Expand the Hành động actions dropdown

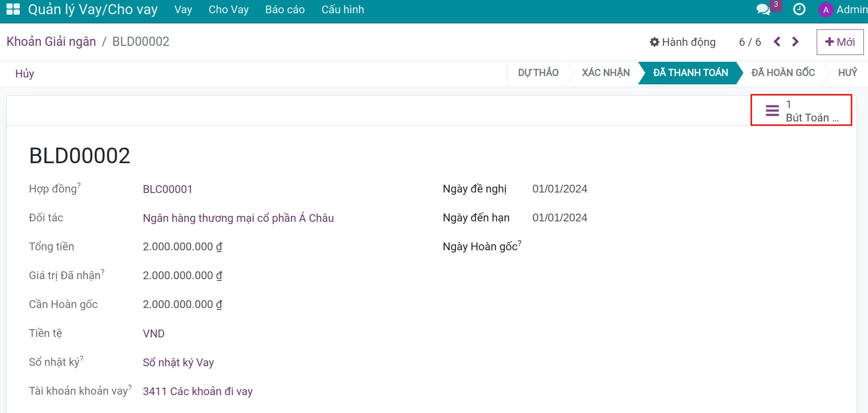(682, 42)
